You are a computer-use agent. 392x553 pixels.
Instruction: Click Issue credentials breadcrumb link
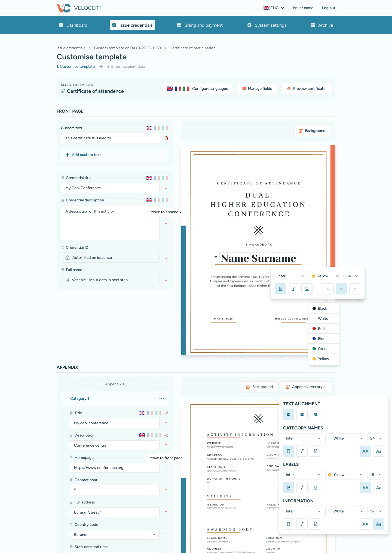[x=71, y=48]
